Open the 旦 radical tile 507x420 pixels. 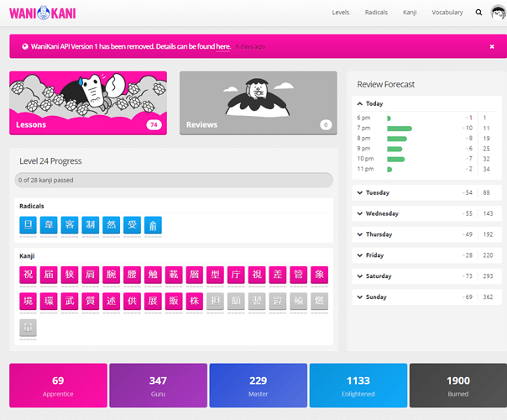click(x=29, y=224)
